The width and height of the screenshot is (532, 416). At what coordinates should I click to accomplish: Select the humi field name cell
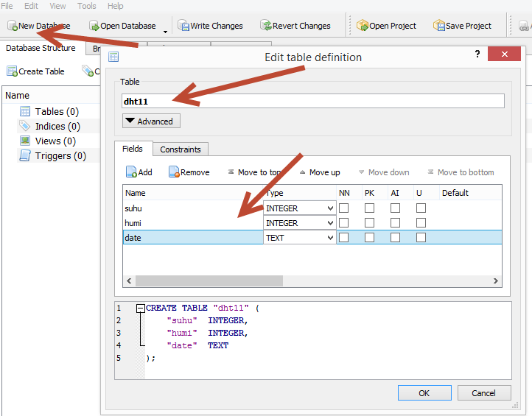[x=193, y=223]
